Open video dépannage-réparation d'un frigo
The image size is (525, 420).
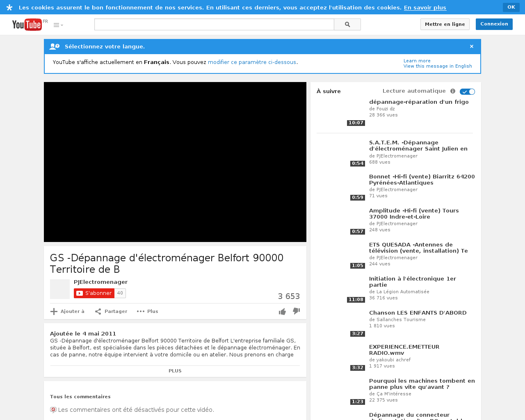click(x=419, y=102)
